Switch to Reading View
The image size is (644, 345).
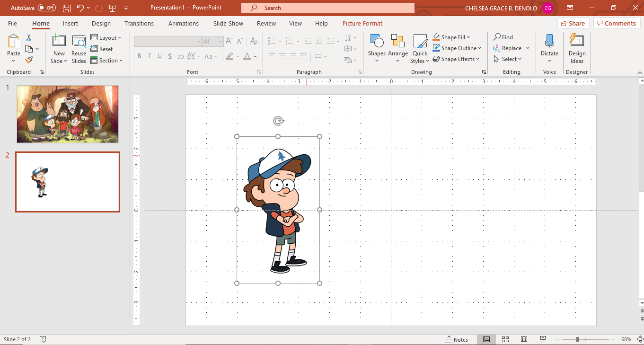(524, 339)
